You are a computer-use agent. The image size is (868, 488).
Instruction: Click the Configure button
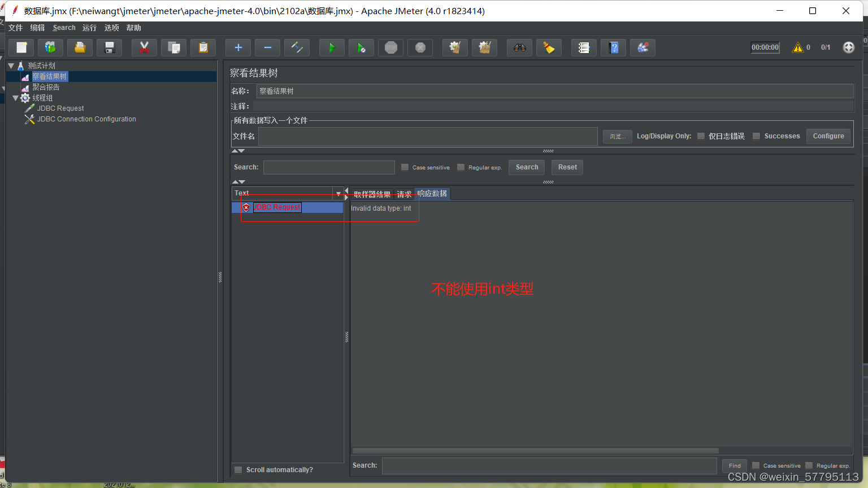[828, 136]
